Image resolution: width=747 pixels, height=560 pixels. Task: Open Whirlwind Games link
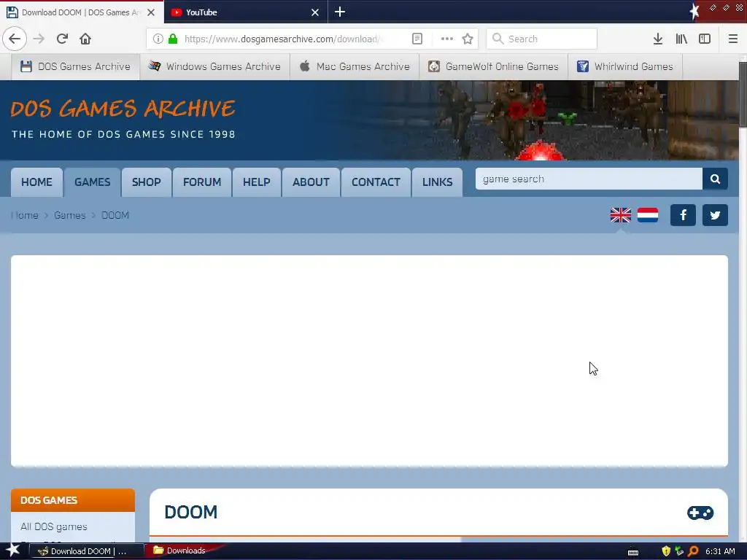pyautogui.click(x=625, y=66)
